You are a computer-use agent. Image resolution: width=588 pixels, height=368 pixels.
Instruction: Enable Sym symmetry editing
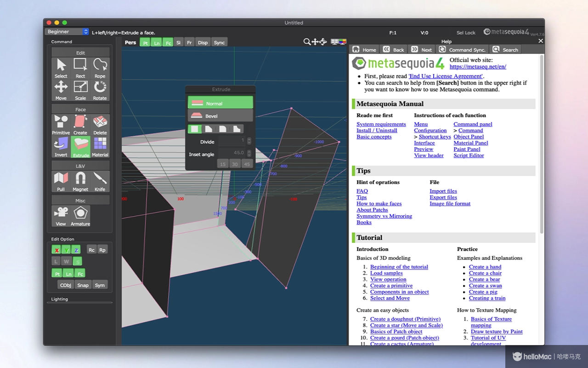tap(100, 285)
